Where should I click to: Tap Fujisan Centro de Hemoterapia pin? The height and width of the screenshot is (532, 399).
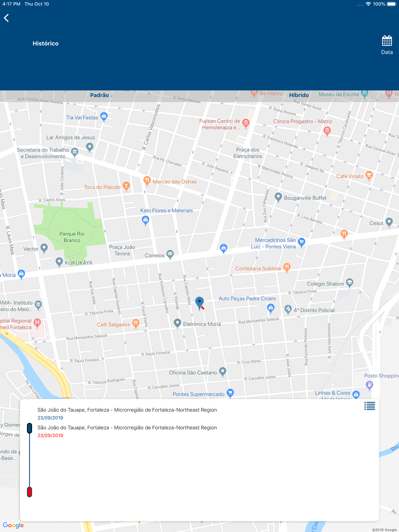[246, 124]
